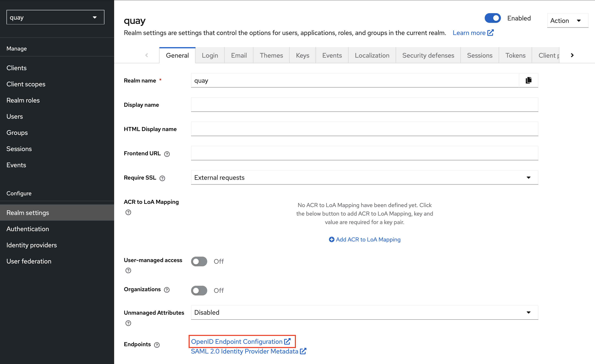The height and width of the screenshot is (364, 595).
Task: Open the quay realm selector dropdown
Action: (x=55, y=17)
